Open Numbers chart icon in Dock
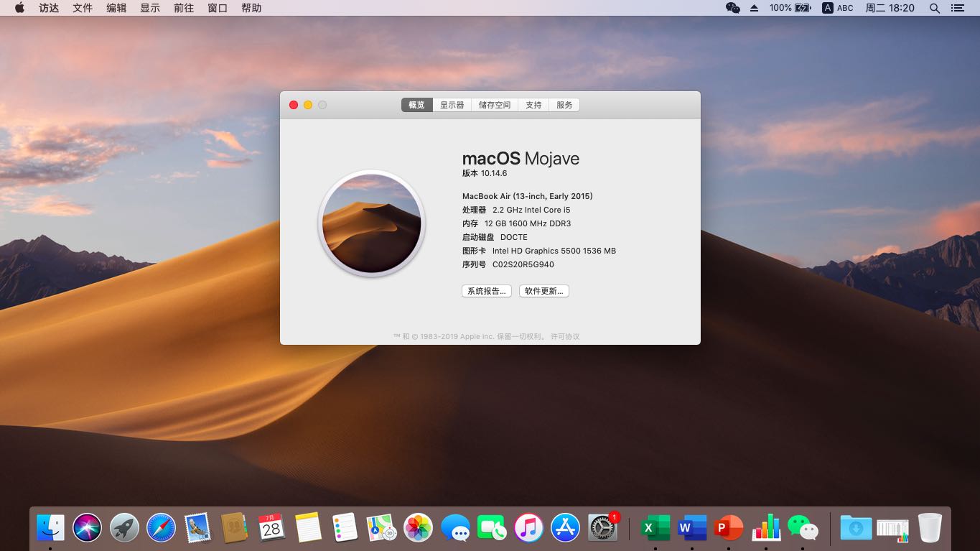 pyautogui.click(x=766, y=528)
